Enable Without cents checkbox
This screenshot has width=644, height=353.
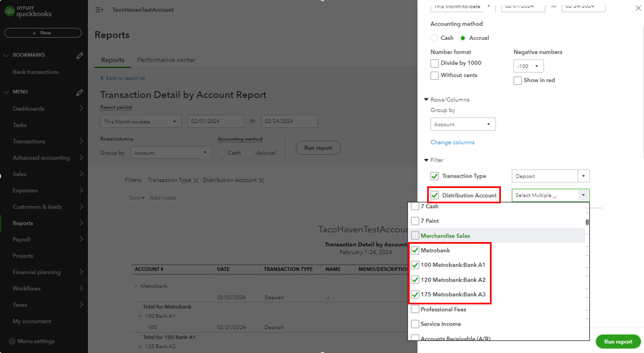click(435, 75)
